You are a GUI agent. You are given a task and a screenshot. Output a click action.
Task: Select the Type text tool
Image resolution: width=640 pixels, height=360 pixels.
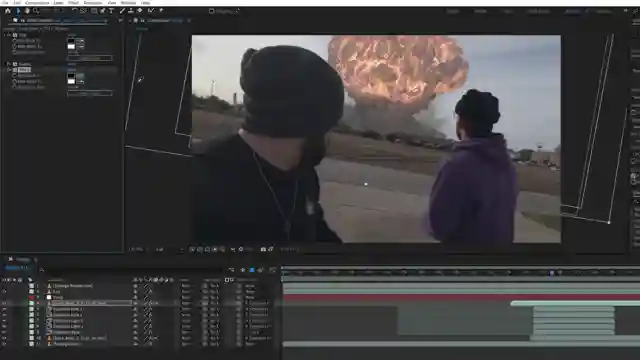(111, 11)
